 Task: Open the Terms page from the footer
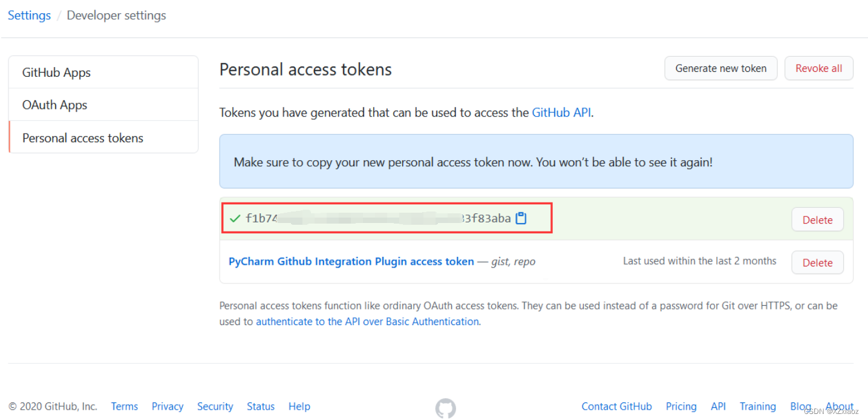click(x=124, y=406)
